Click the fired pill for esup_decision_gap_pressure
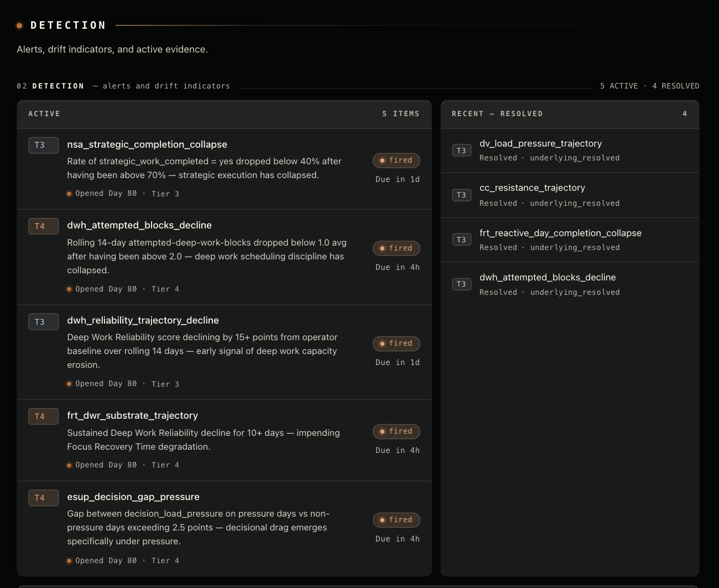This screenshot has width=719, height=588. pos(396,520)
